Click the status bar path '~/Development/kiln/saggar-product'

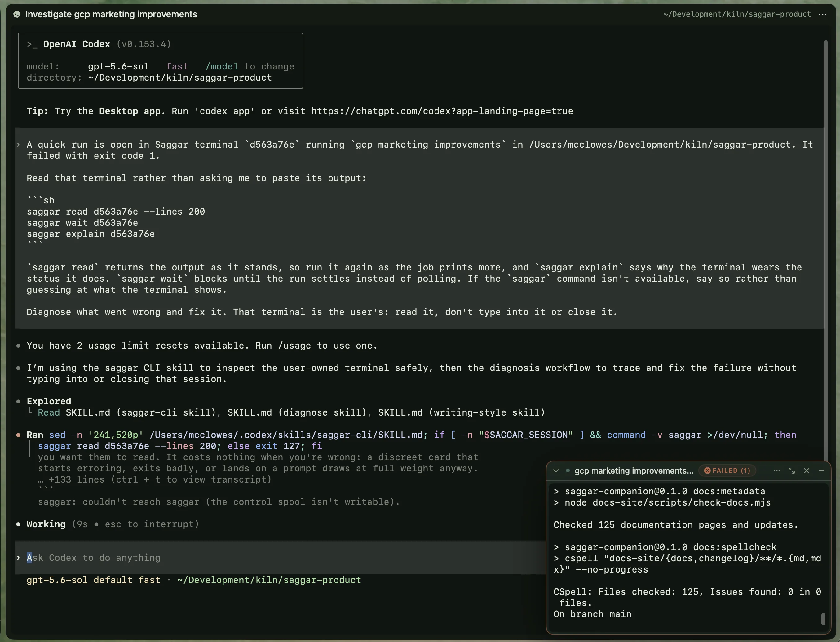(269, 580)
